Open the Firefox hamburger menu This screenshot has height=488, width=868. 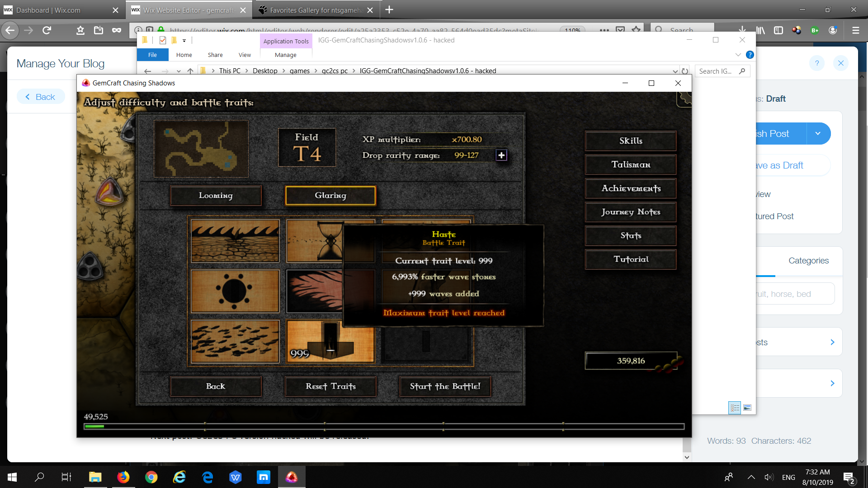click(x=855, y=30)
